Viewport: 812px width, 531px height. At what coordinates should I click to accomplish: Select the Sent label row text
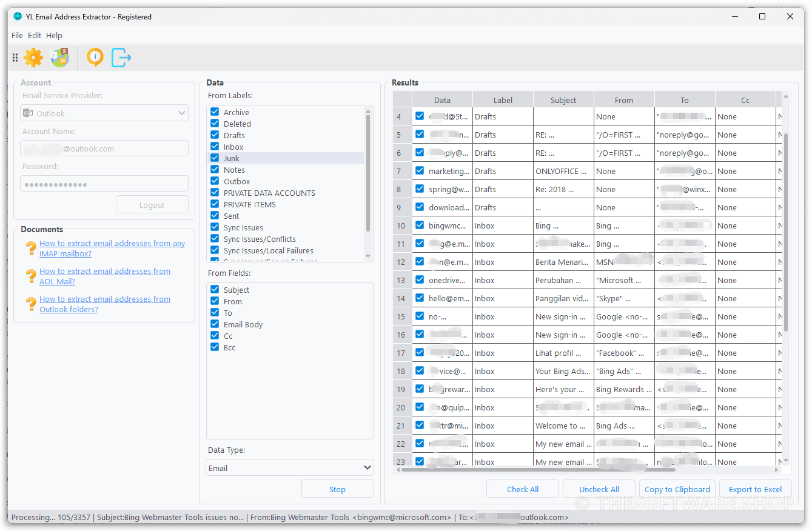pyautogui.click(x=231, y=216)
